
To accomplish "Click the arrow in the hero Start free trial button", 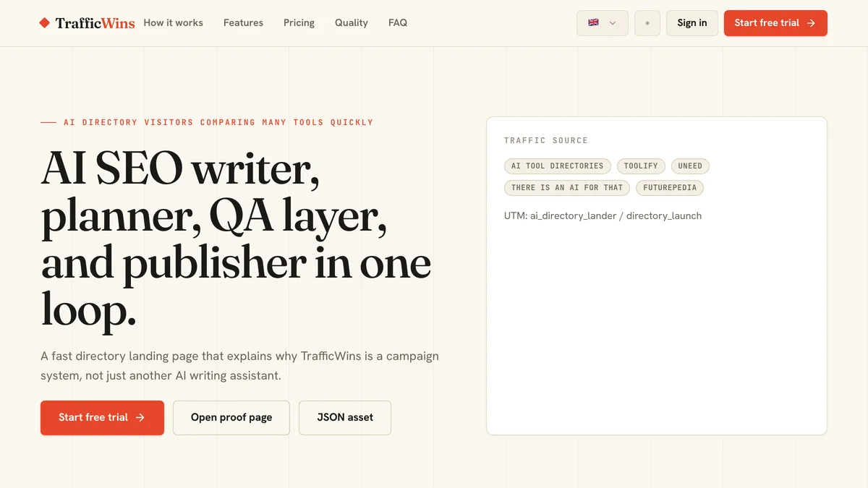I will tap(140, 417).
